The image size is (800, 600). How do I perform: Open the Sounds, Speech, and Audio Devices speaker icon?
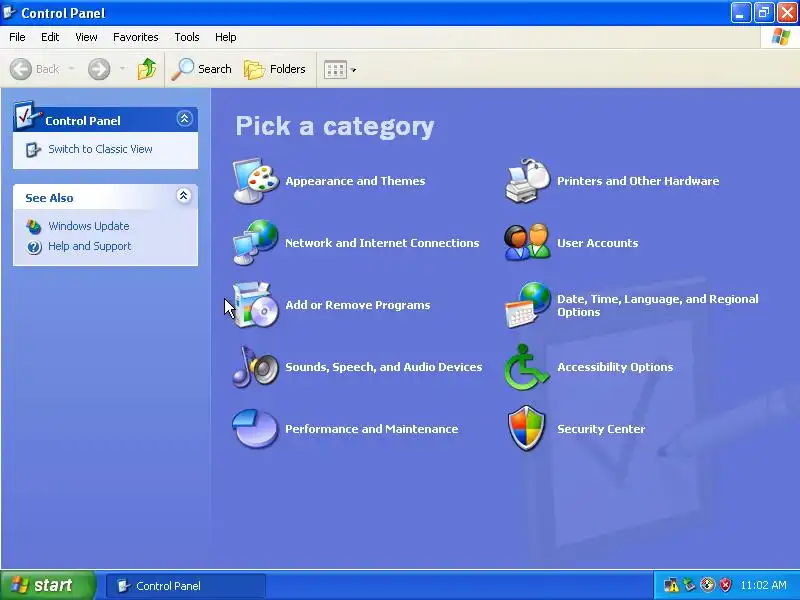point(256,366)
